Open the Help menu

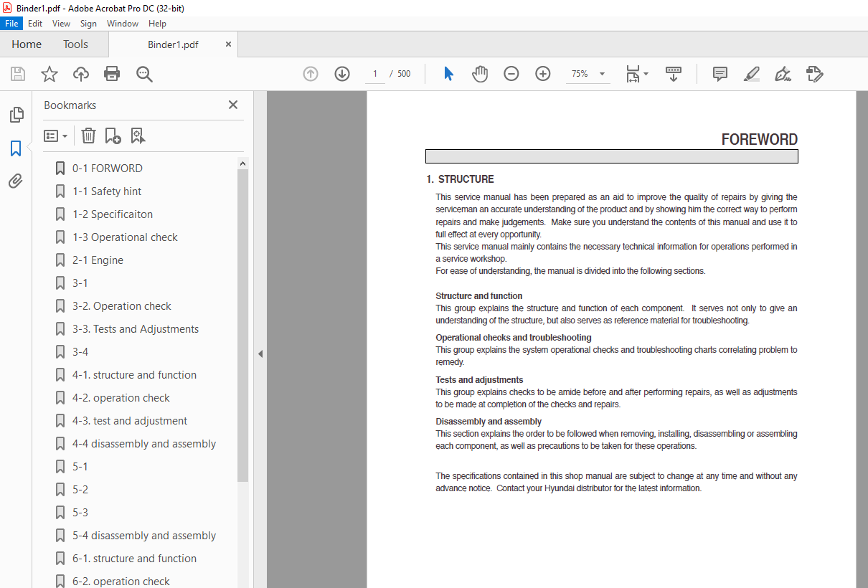coord(157,24)
